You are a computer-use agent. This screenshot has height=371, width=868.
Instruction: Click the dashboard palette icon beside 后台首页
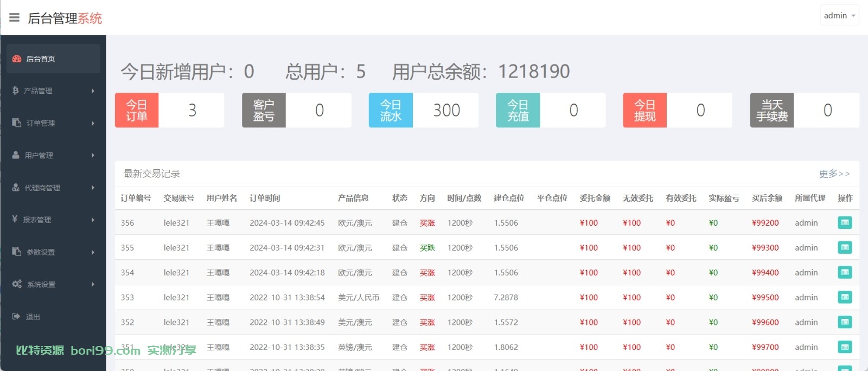coord(17,59)
